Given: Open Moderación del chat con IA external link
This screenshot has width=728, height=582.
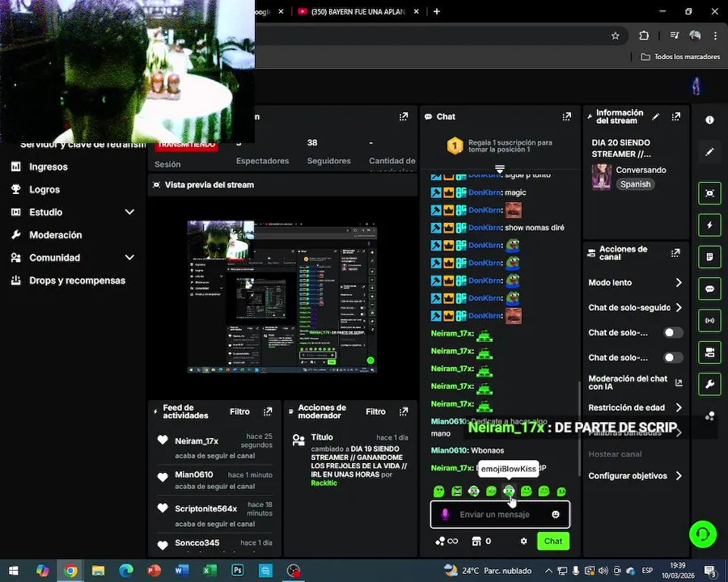Looking at the screenshot, I should [679, 383].
